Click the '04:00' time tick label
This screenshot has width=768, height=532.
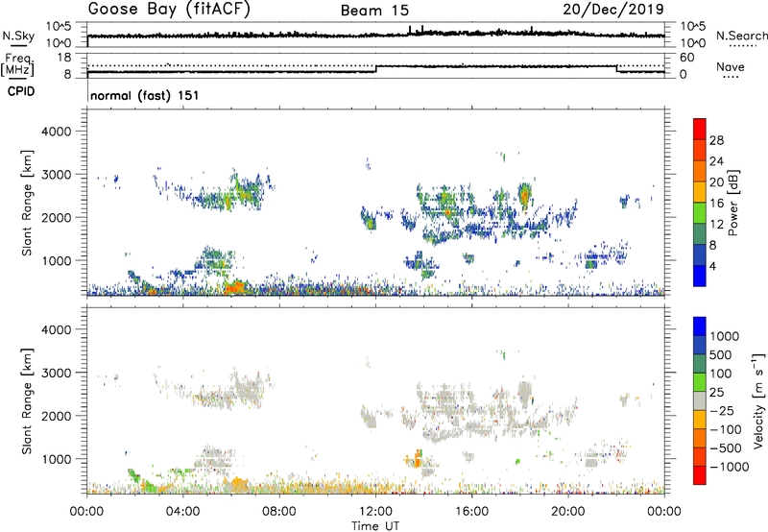coord(182,512)
